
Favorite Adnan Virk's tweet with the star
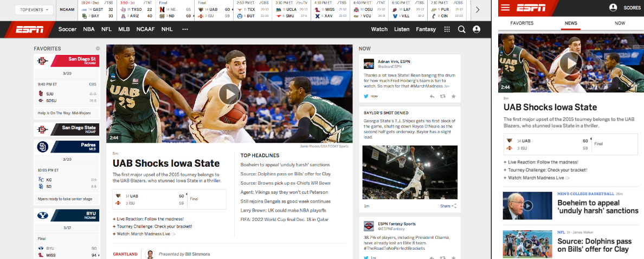click(x=454, y=96)
